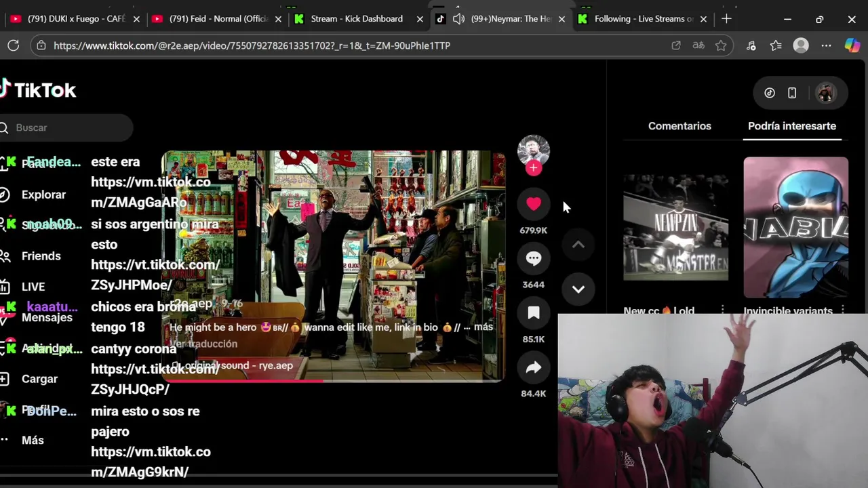Open TikTok coins icon in header
The image size is (868, 488).
tap(770, 93)
